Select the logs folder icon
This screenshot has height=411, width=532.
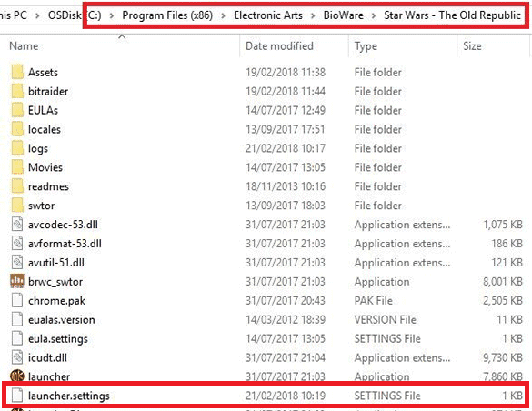[x=17, y=148]
